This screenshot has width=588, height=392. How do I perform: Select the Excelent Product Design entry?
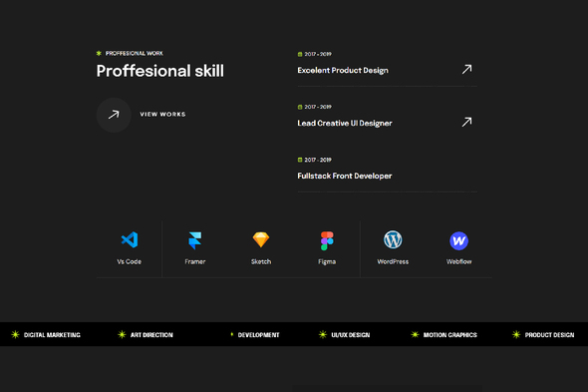343,70
